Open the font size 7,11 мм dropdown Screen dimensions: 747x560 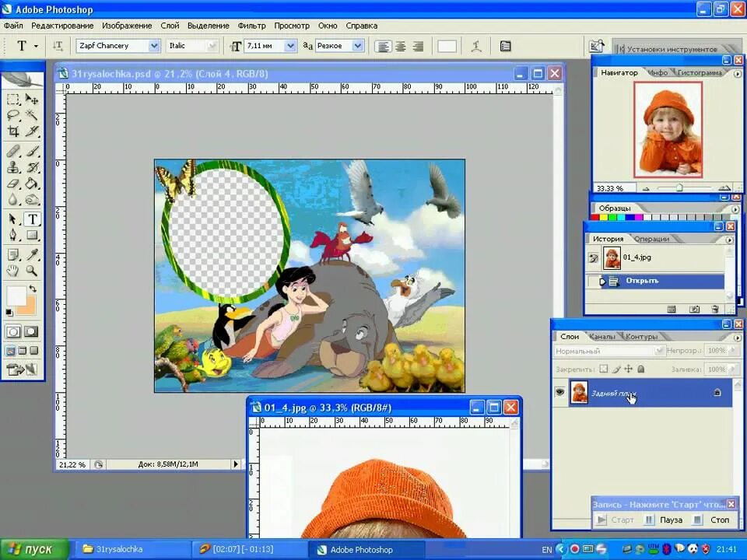point(290,46)
